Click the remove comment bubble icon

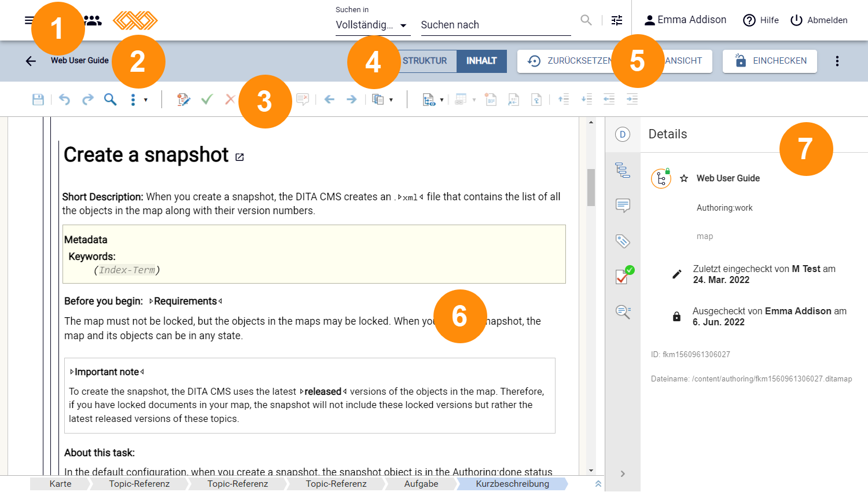[302, 100]
